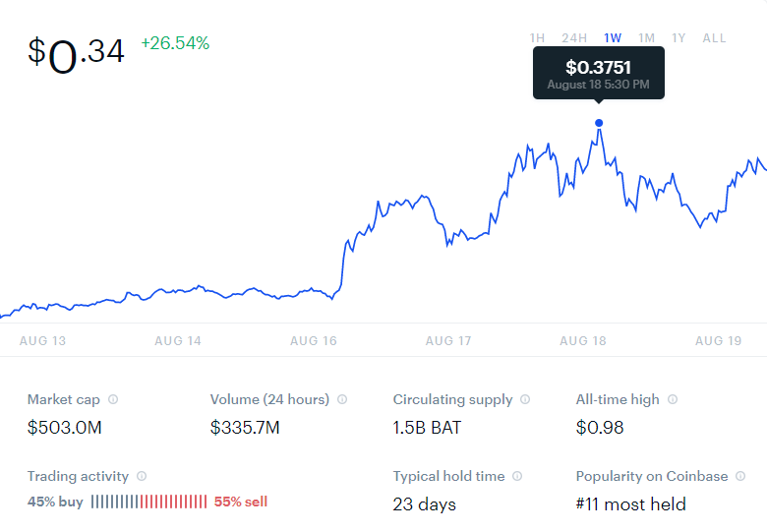Open the Volume (24 hours) info icon
Image resolution: width=767 pixels, height=532 pixels.
pos(342,399)
